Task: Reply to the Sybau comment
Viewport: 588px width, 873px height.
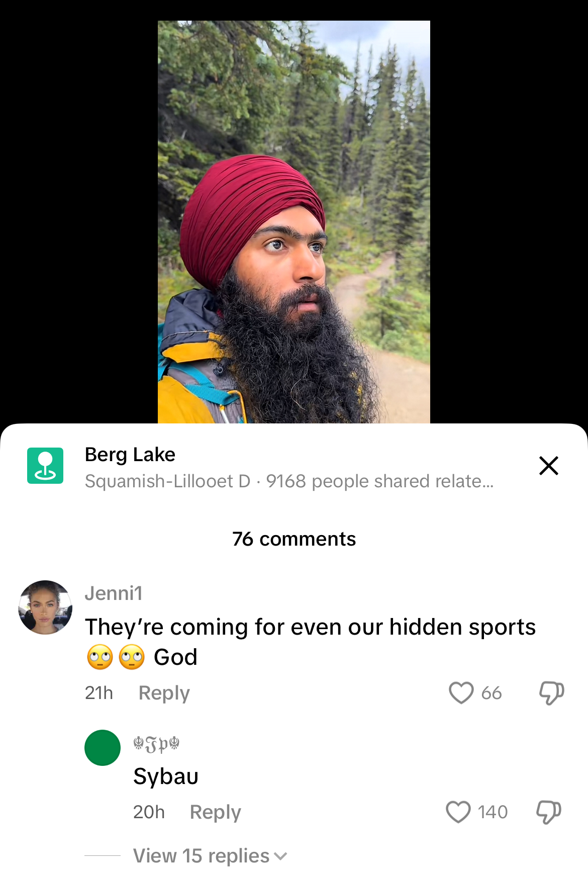Action: [x=215, y=812]
